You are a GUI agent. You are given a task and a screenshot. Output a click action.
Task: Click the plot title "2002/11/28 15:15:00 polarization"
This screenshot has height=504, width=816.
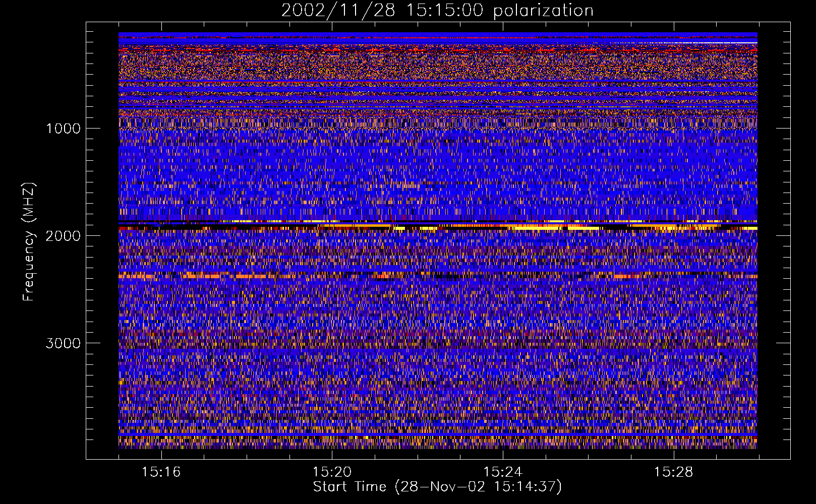(x=437, y=11)
